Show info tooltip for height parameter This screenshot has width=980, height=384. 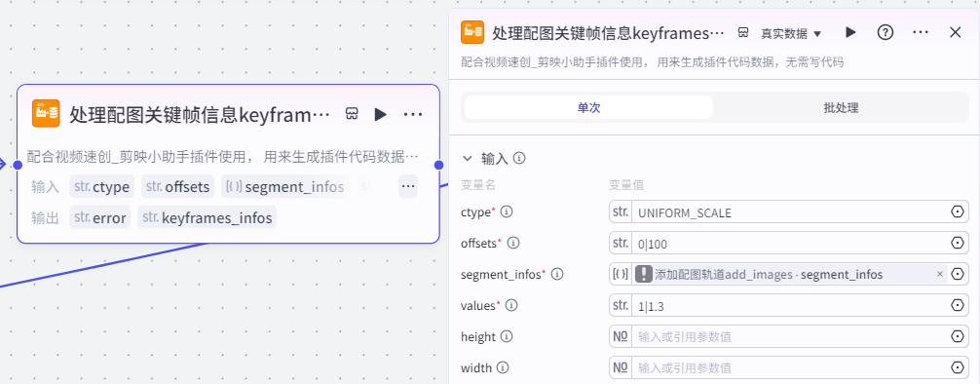pyautogui.click(x=507, y=336)
